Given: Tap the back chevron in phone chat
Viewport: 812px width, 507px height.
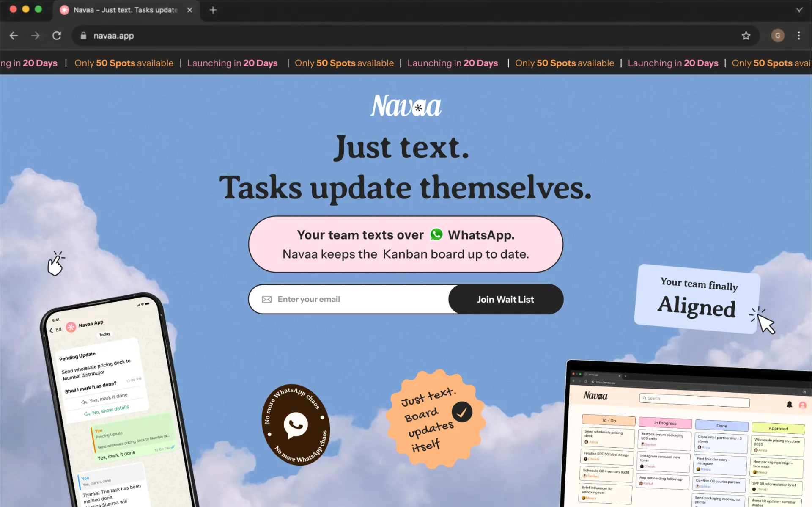Looking at the screenshot, I should click(x=51, y=331).
